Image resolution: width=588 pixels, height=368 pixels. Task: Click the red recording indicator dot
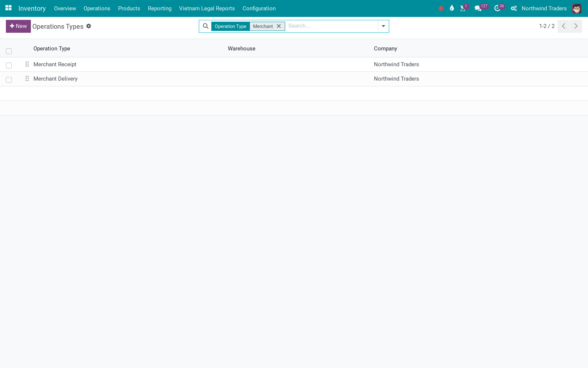tap(441, 8)
